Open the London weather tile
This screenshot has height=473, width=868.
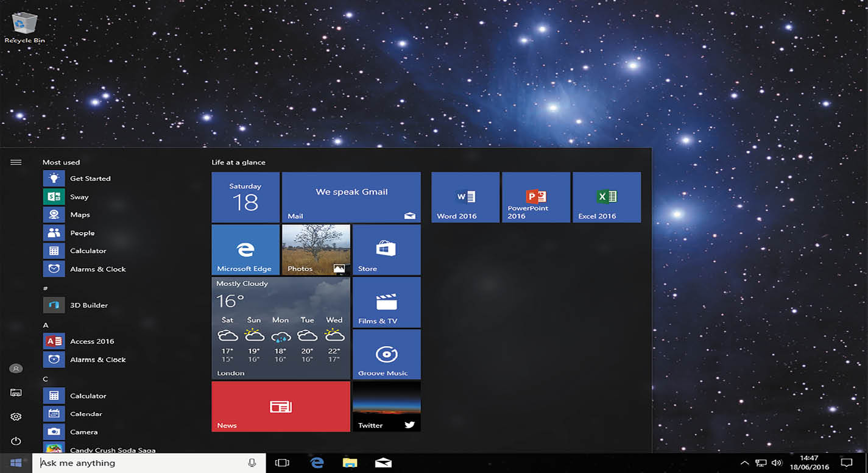281,328
